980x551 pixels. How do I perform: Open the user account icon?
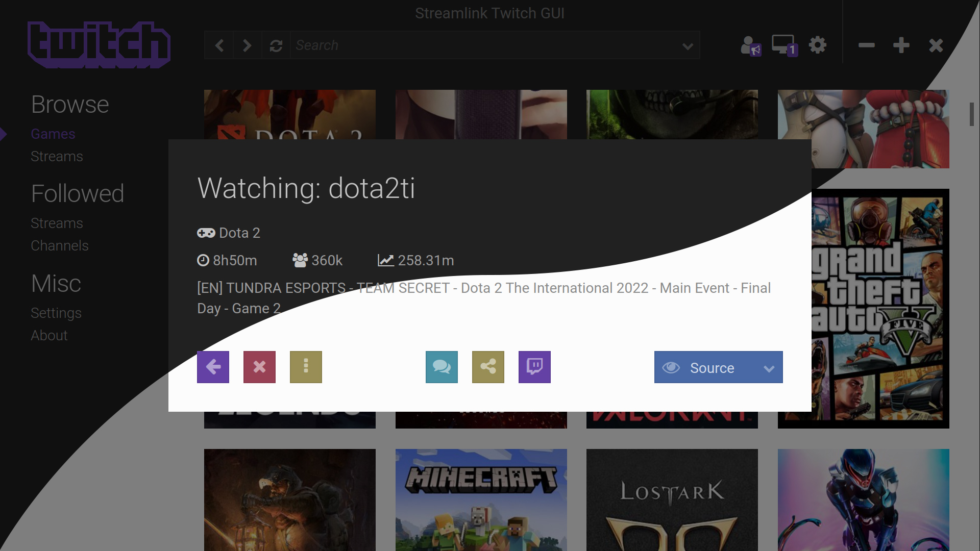[751, 45]
